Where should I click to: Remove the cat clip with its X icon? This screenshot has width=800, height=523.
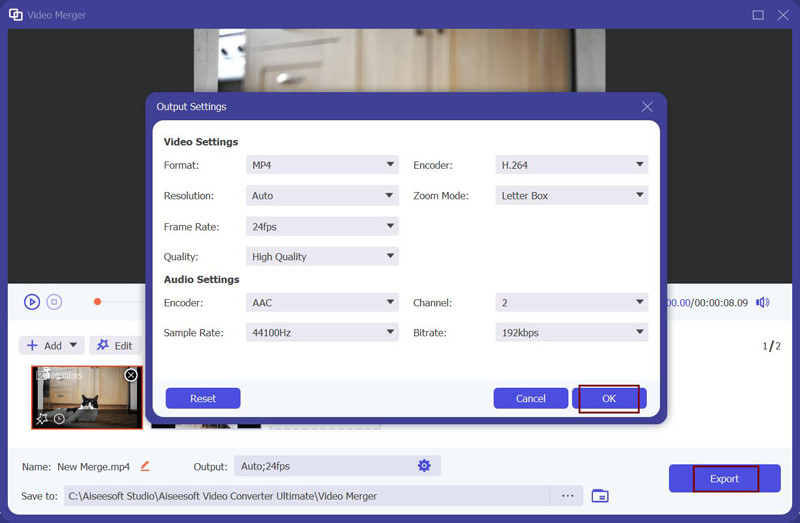click(131, 375)
